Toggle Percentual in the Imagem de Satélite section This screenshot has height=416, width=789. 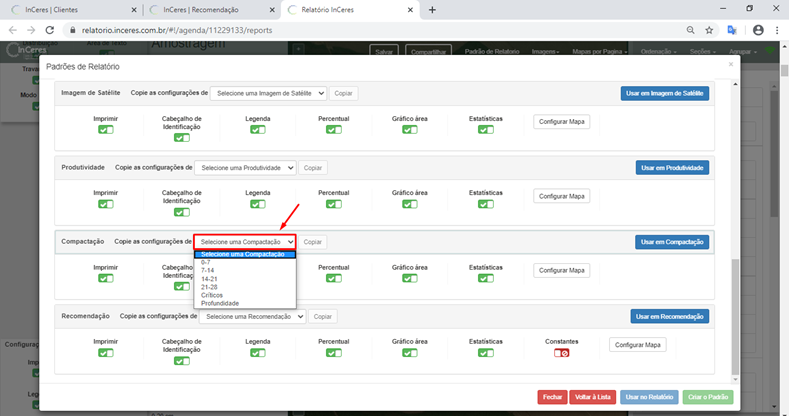click(x=334, y=130)
